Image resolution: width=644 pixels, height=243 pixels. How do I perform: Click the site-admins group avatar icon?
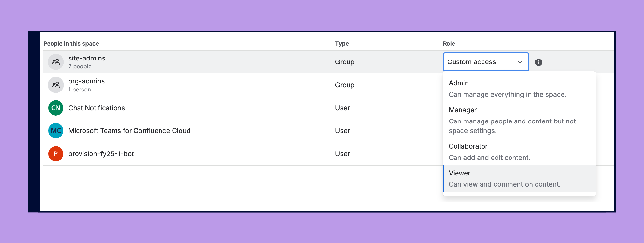pyautogui.click(x=56, y=62)
